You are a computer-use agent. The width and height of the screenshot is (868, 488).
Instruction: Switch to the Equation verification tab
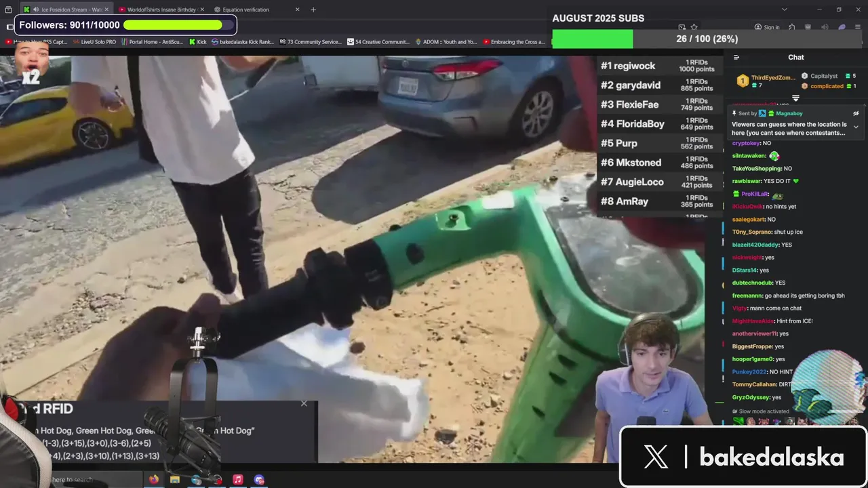[x=255, y=9]
